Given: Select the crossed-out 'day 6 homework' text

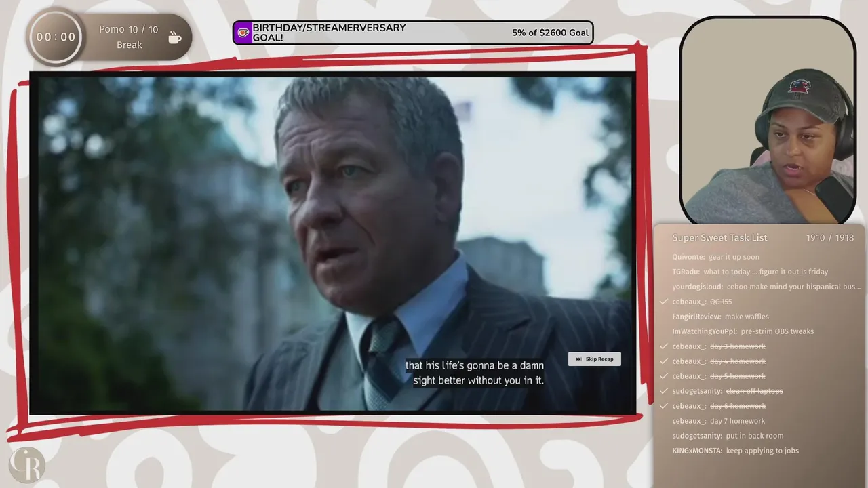Looking at the screenshot, I should tap(738, 406).
